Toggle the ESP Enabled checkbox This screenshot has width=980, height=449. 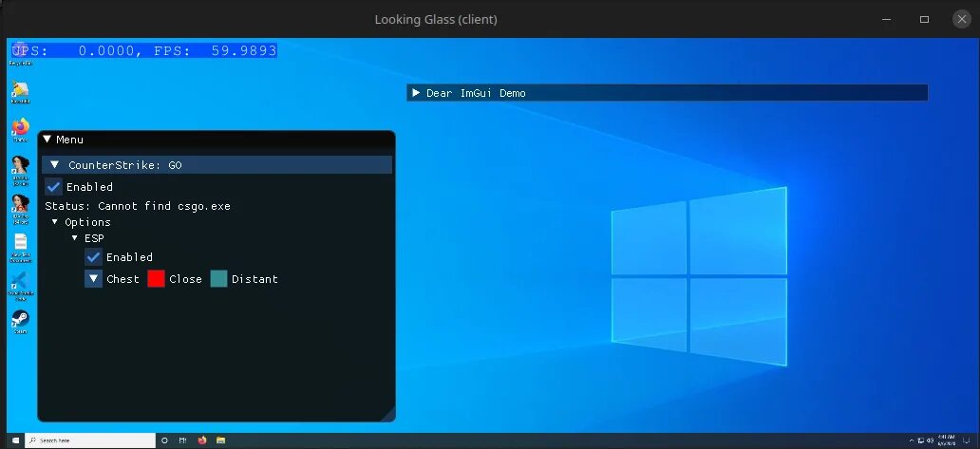[94, 256]
